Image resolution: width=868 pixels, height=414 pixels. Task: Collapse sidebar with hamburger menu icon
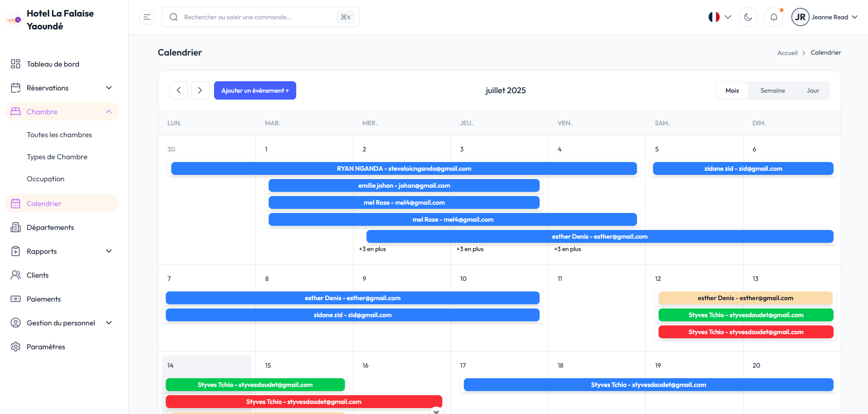(x=147, y=17)
